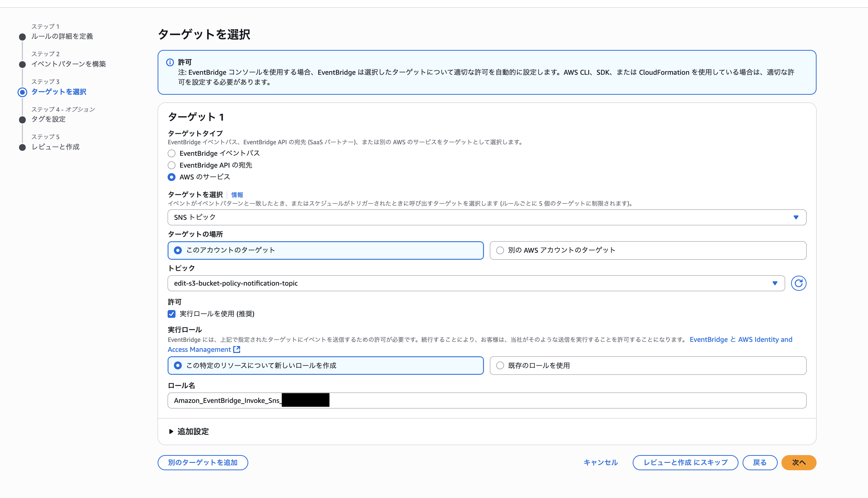868x498 pixels.
Task: Choose 既存のロールを使用 option
Action: (x=500, y=366)
